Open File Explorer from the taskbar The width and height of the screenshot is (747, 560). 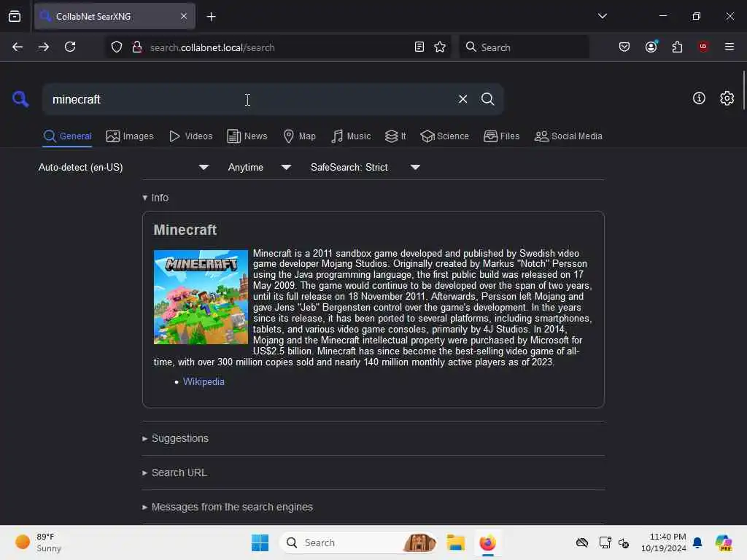455,542
